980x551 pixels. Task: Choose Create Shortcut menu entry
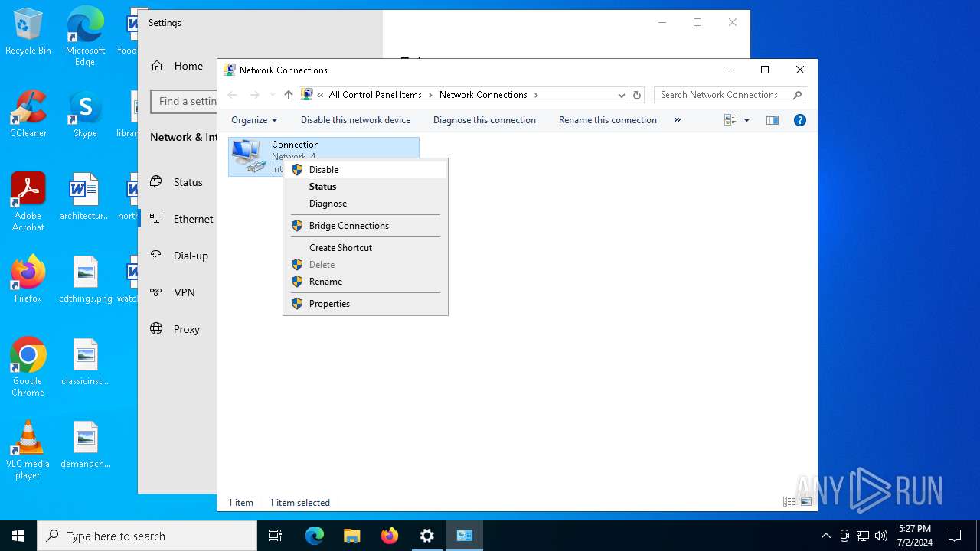point(365,248)
